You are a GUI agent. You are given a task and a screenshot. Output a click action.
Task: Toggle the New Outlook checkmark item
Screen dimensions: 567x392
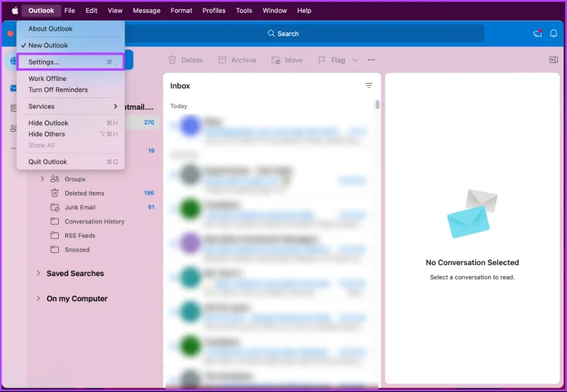(70, 45)
